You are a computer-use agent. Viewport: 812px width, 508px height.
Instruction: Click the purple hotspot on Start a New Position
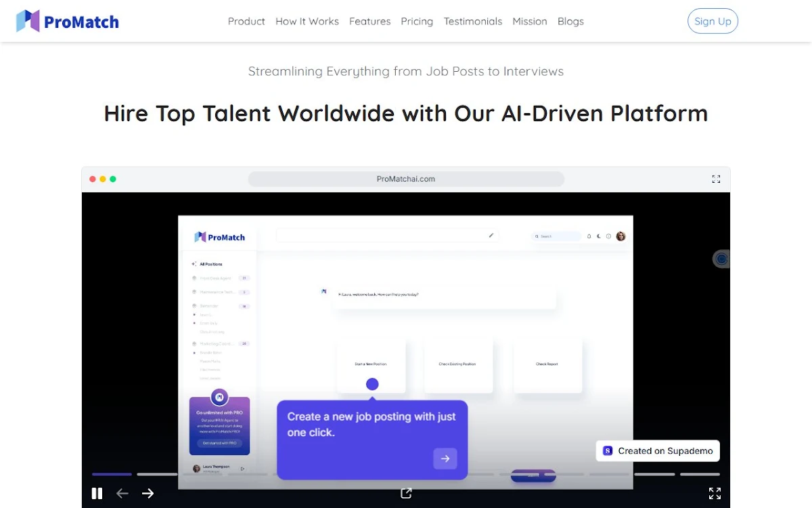(x=372, y=384)
